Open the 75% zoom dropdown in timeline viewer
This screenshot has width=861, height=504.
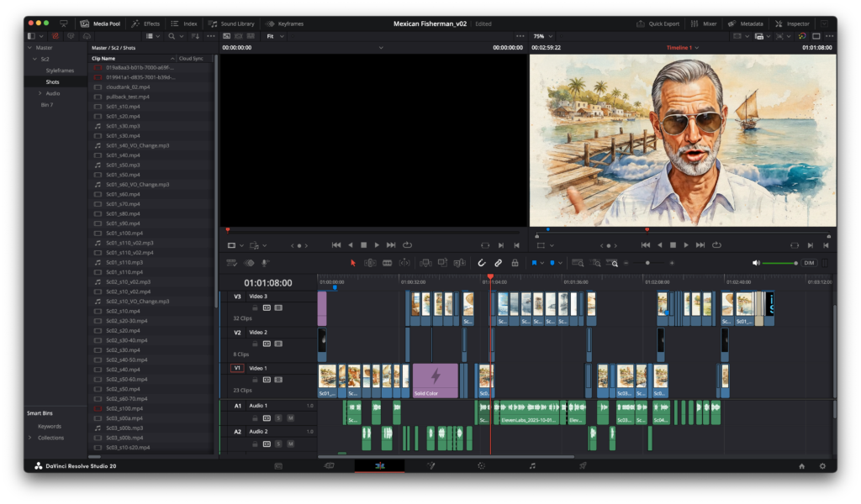click(543, 36)
